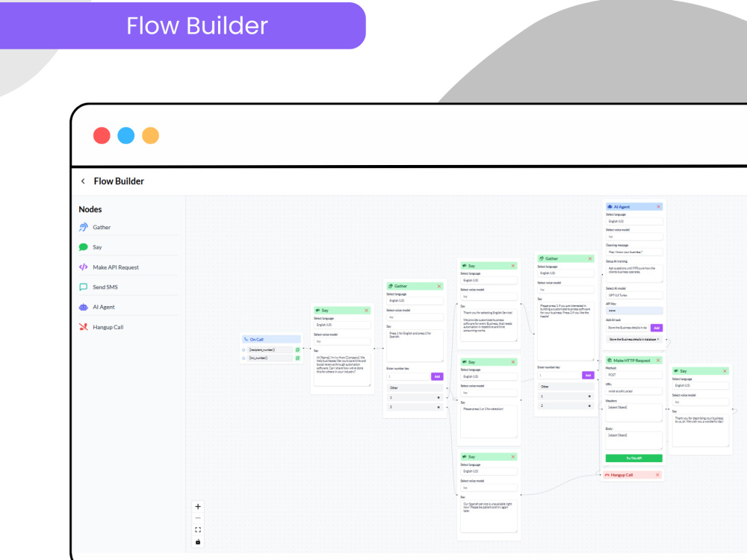The height and width of the screenshot is (560, 747).
Task: Click the Body textarea in Make HTTP Request
Action: point(634,441)
